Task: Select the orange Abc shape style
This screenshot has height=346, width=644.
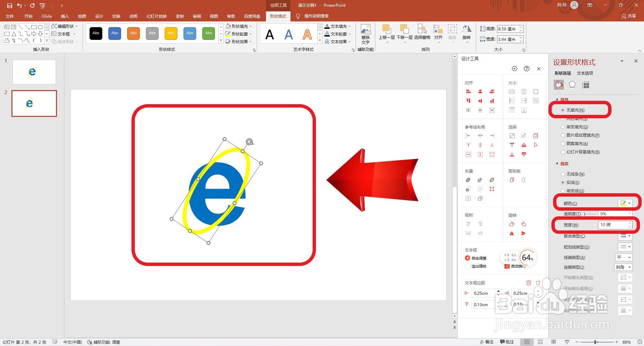Action: click(x=133, y=33)
